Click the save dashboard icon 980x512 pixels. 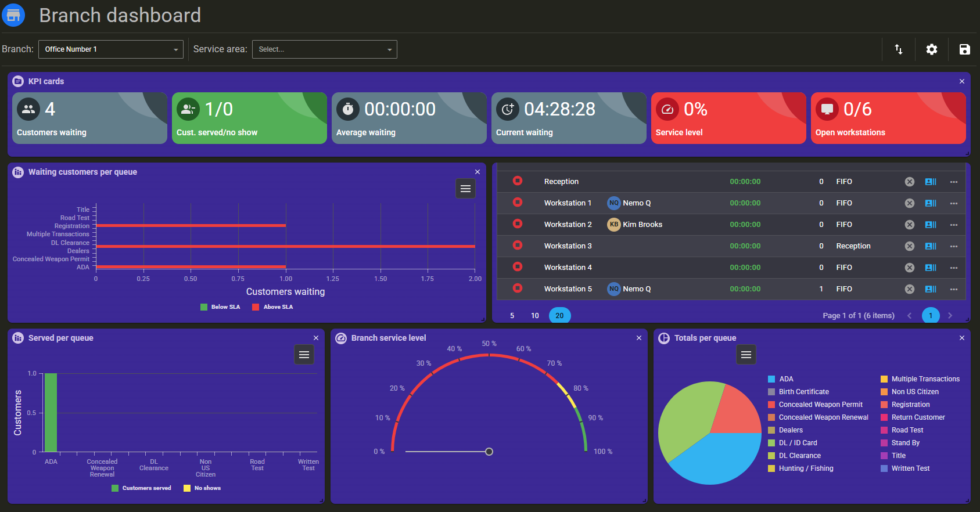tap(964, 49)
